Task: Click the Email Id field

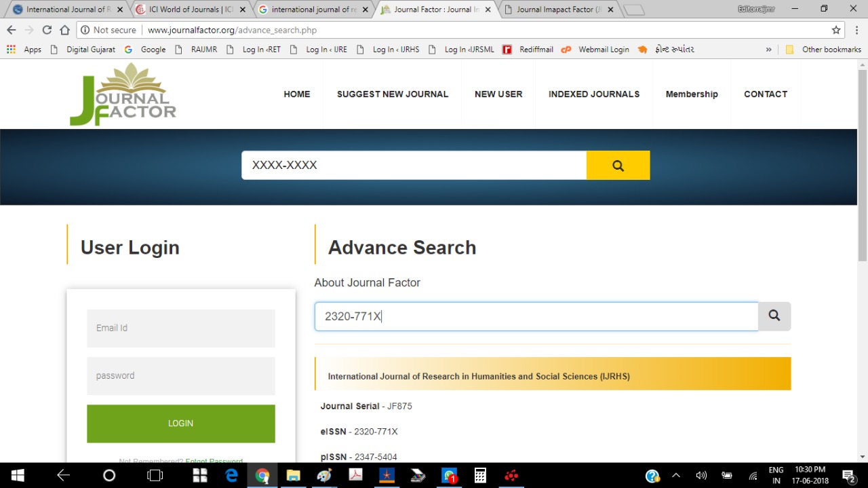Action: pos(181,329)
